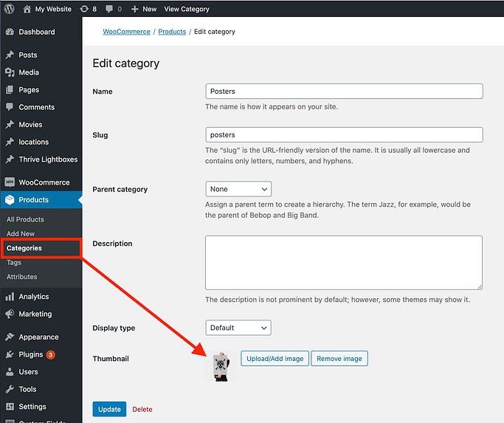This screenshot has height=423, width=504.
Task: Click the Marketing megaphone icon
Action: [10, 314]
